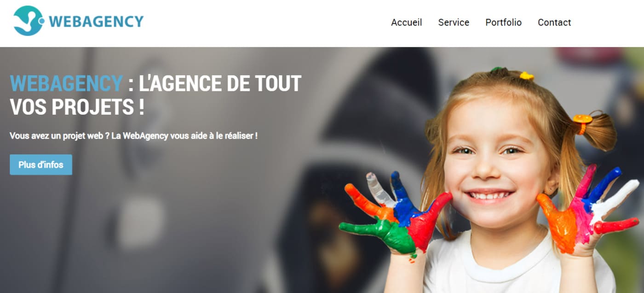Click the Plus d'infos button
The height and width of the screenshot is (293, 644).
pos(41,164)
